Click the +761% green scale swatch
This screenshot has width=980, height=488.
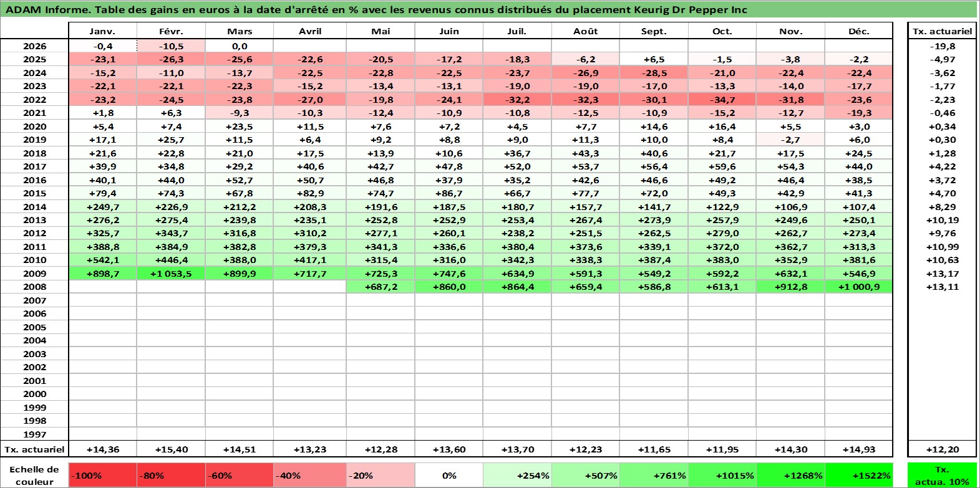pos(654,475)
